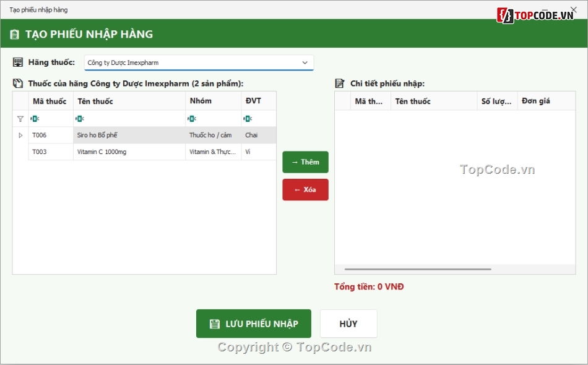Select the Siro ho Bổ phế cell
Viewport: 588px width, 365px height.
(129, 135)
